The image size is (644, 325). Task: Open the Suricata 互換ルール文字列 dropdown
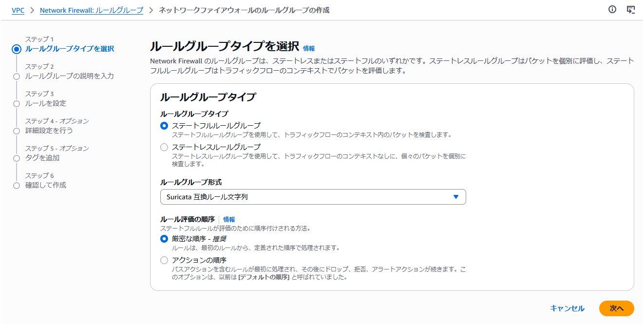(x=313, y=197)
